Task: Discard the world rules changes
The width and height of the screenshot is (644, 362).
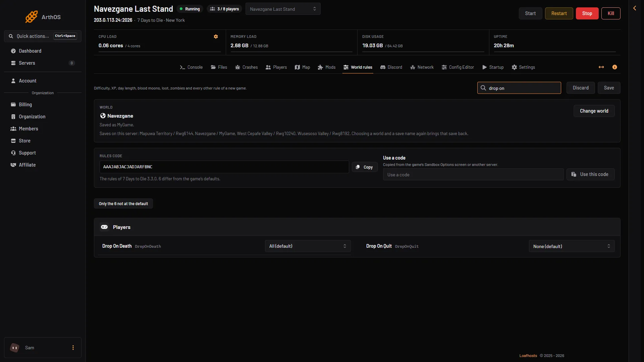Action: pyautogui.click(x=581, y=88)
